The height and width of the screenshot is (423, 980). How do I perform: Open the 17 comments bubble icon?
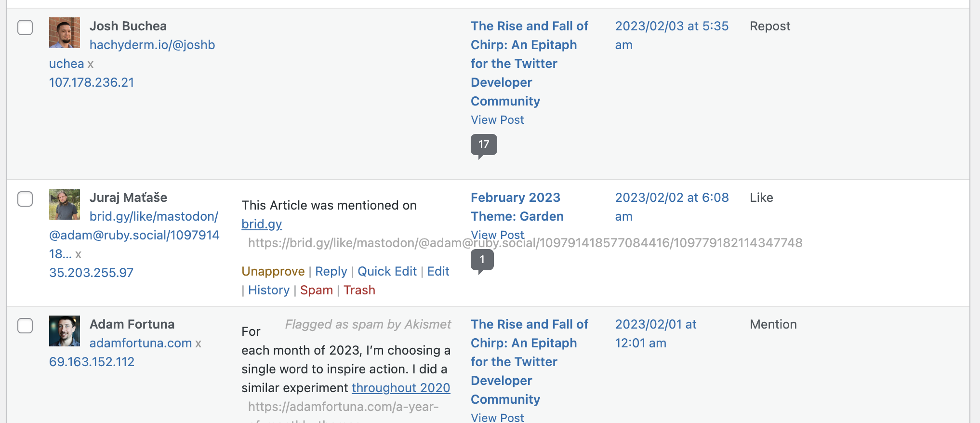[x=484, y=145]
